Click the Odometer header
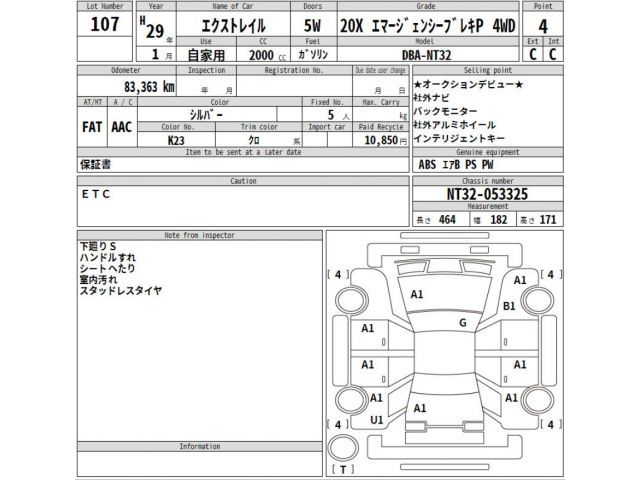Screen dimensions: 640x480 tap(126, 70)
